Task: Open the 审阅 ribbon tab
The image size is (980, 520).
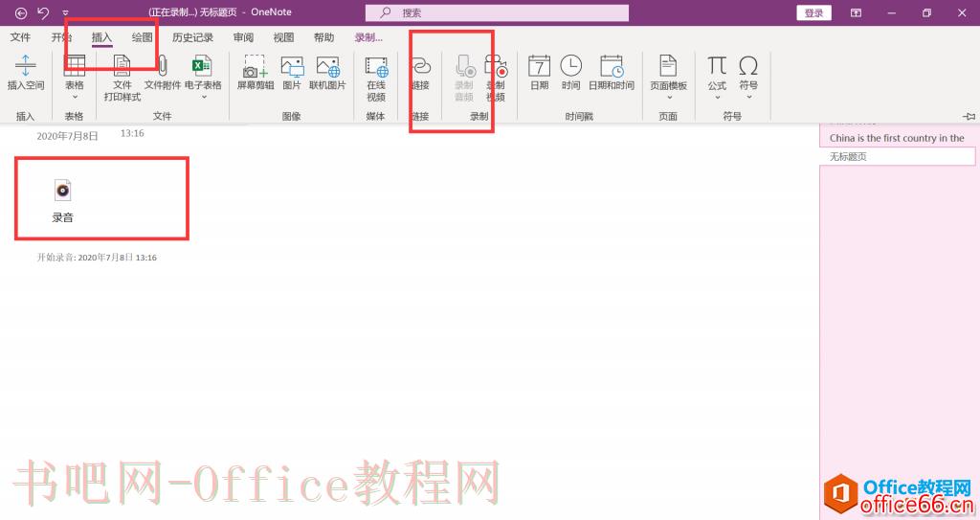Action: click(243, 37)
